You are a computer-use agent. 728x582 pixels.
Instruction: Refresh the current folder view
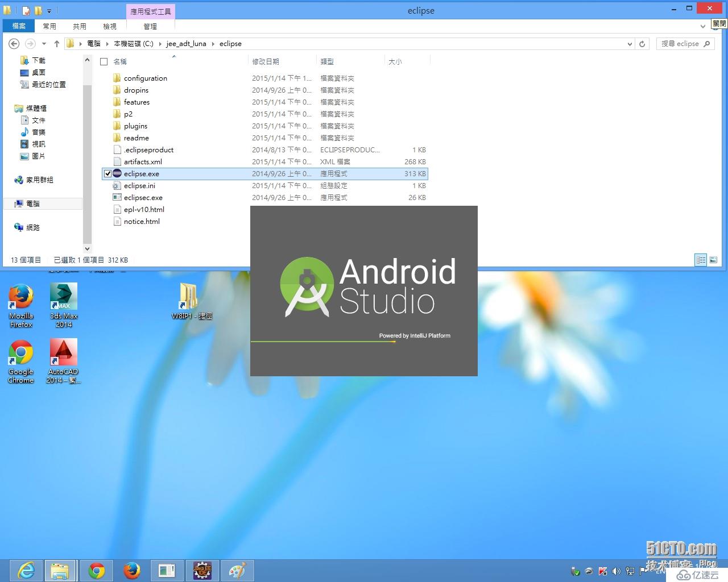[x=642, y=44]
